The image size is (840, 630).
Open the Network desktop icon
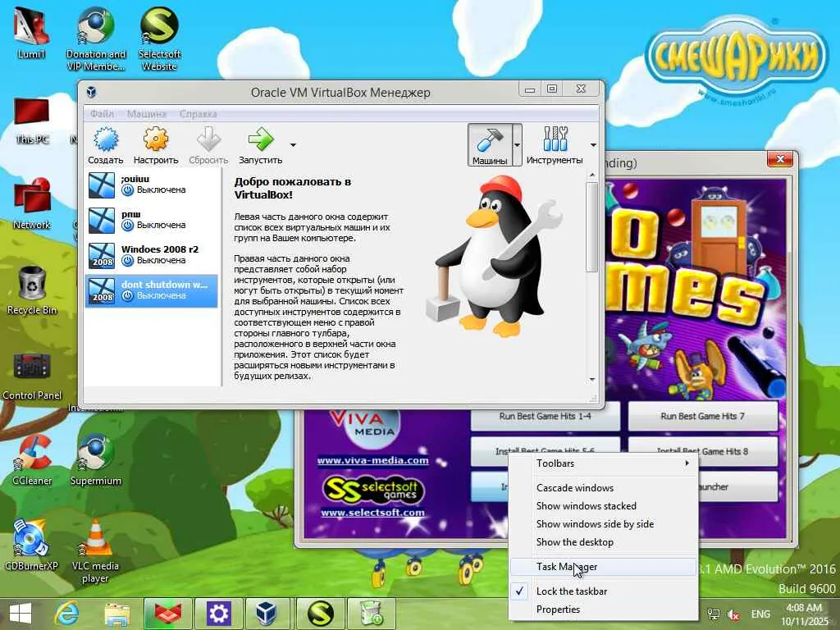click(32, 204)
